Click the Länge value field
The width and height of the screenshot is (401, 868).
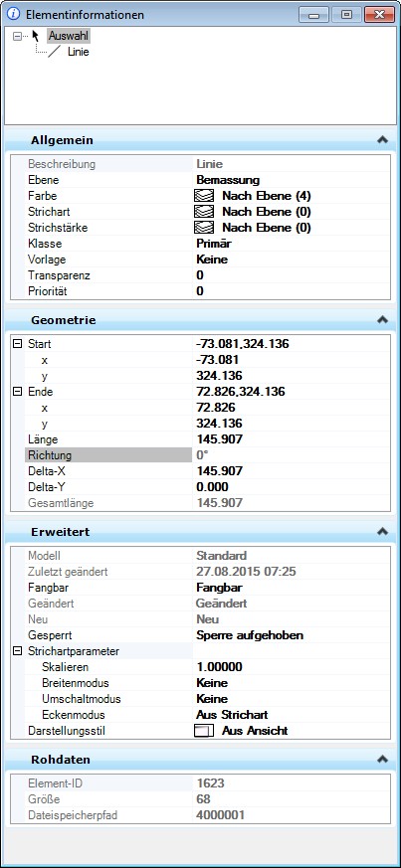292,439
